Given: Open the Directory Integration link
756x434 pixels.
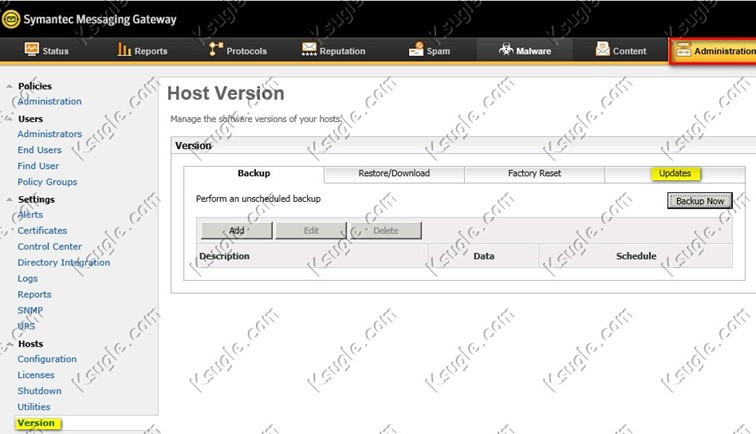Looking at the screenshot, I should pos(64,262).
